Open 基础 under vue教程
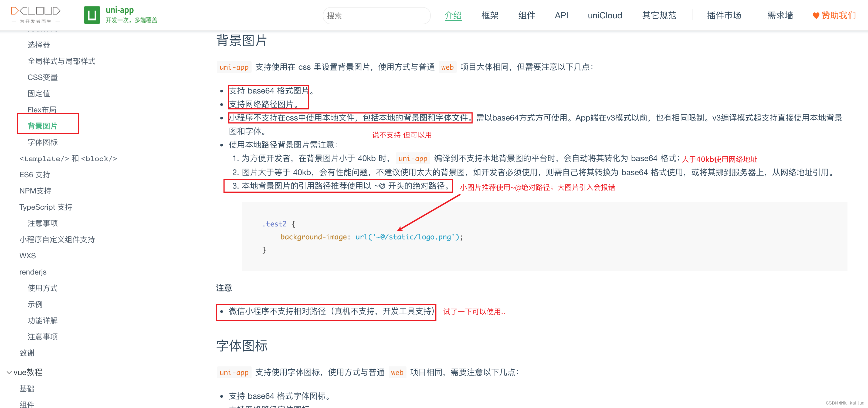Image resolution: width=868 pixels, height=408 pixels. pos(27,389)
